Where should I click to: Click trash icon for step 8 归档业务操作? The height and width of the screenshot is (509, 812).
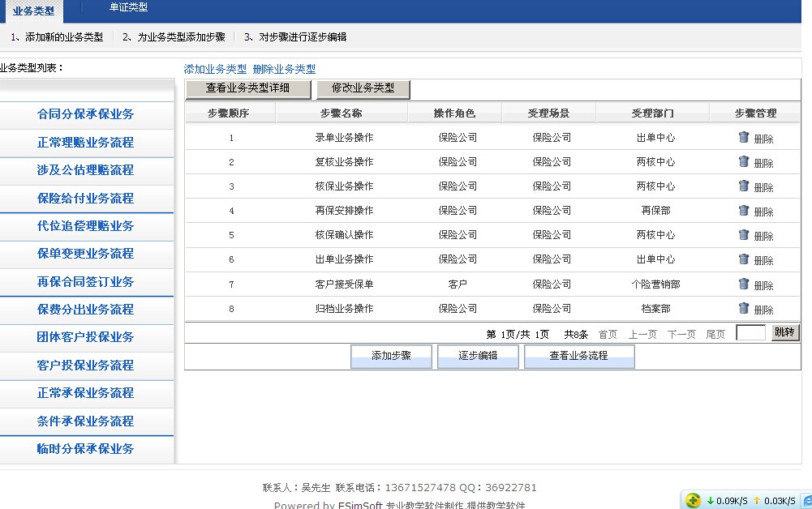pos(743,308)
